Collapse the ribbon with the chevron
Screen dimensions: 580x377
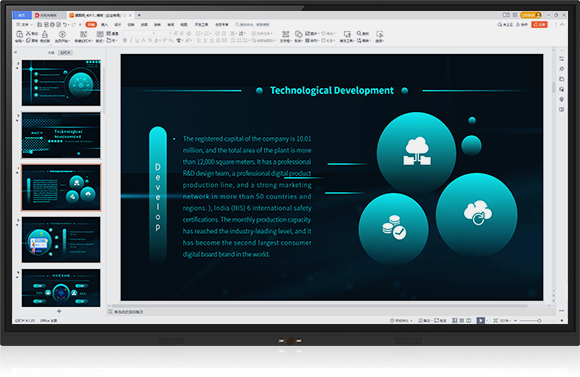tap(562, 24)
